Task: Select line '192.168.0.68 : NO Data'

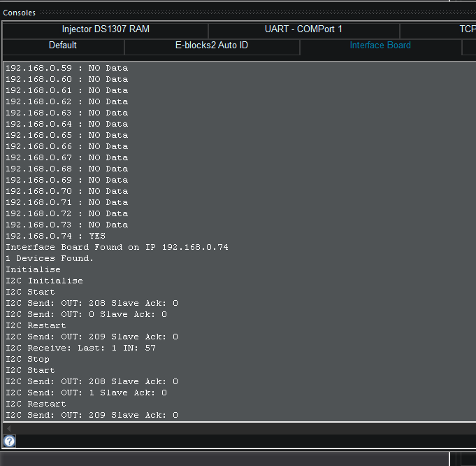Action: pyautogui.click(x=67, y=169)
